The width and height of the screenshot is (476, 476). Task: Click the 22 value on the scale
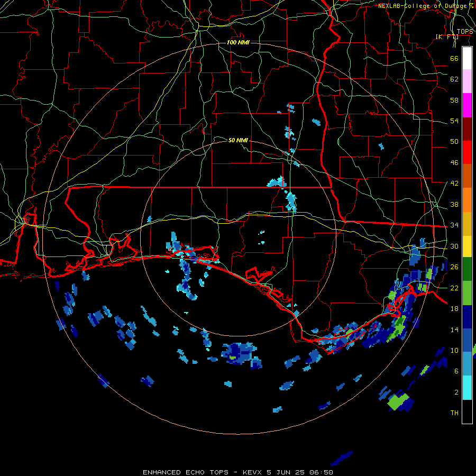pos(454,288)
